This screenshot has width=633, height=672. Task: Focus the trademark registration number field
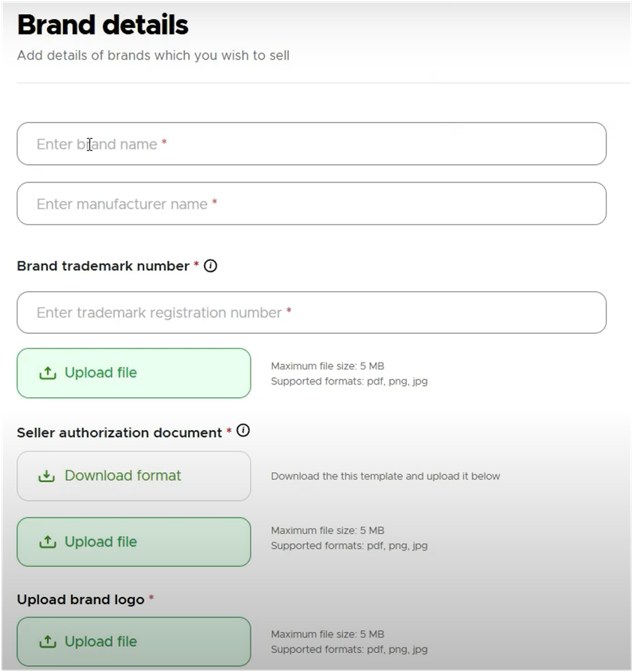click(311, 312)
